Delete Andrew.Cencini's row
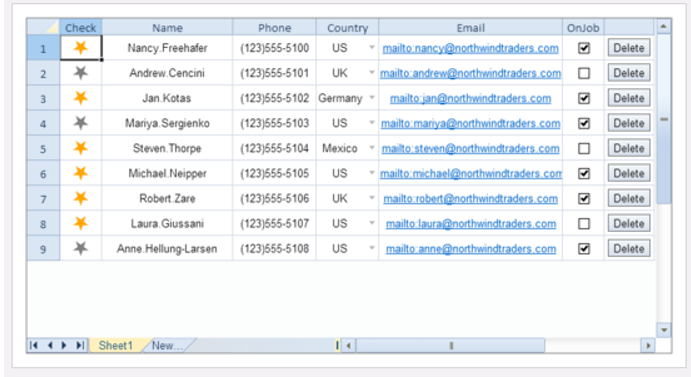 coord(629,73)
